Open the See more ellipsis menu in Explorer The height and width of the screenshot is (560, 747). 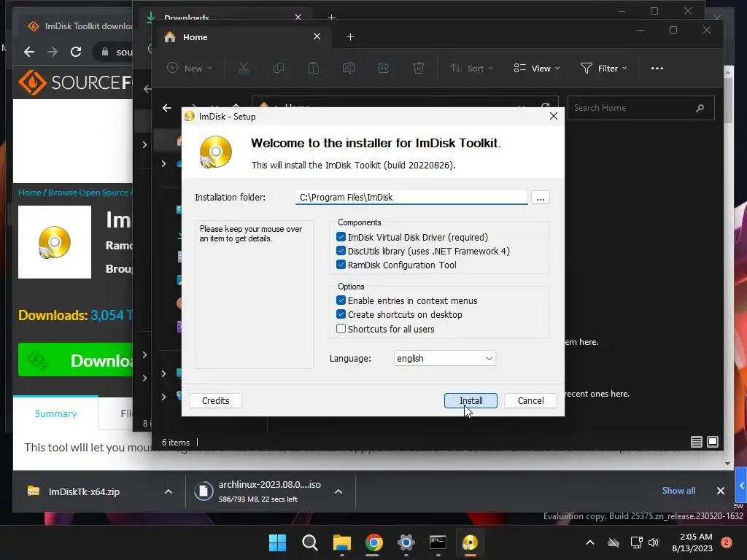[x=657, y=68]
